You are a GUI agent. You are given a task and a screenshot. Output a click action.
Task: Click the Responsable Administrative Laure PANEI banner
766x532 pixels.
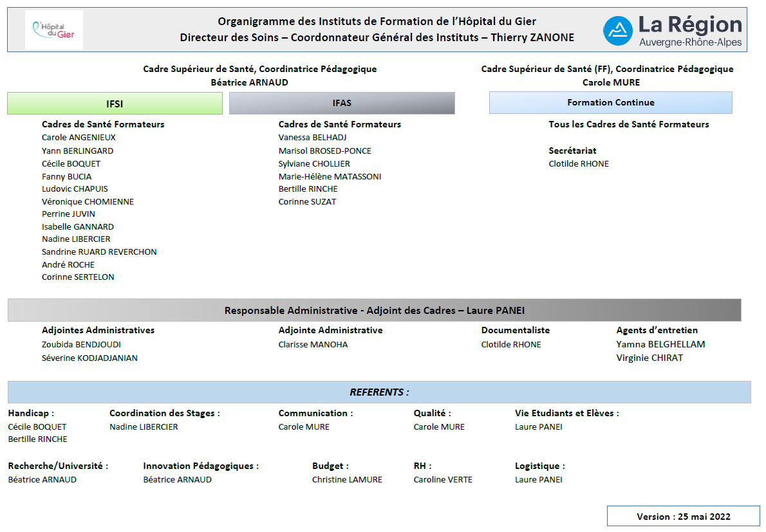tap(375, 311)
